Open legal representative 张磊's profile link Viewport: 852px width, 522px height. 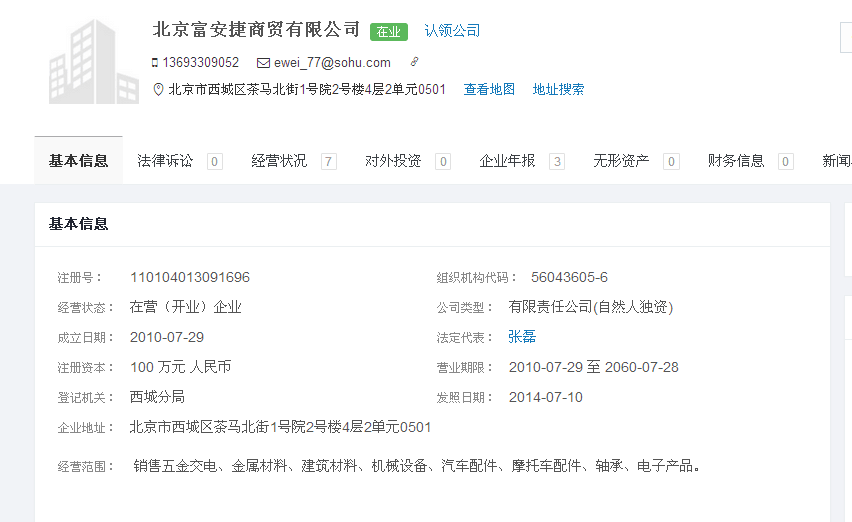522,337
